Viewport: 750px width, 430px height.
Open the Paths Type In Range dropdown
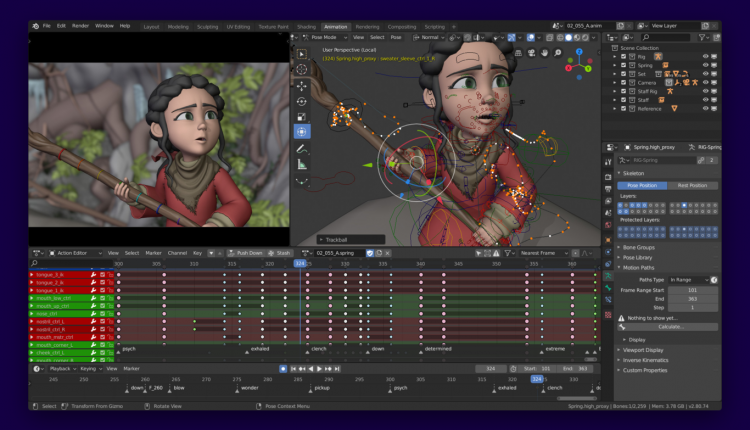(689, 280)
